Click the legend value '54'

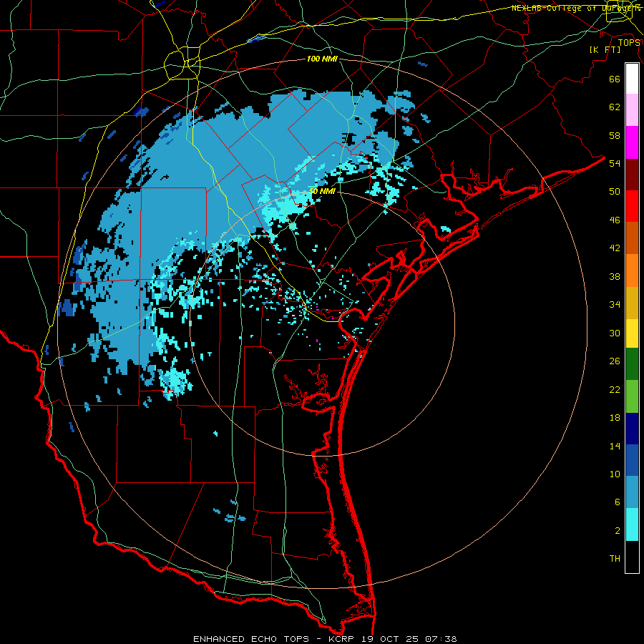click(x=615, y=163)
